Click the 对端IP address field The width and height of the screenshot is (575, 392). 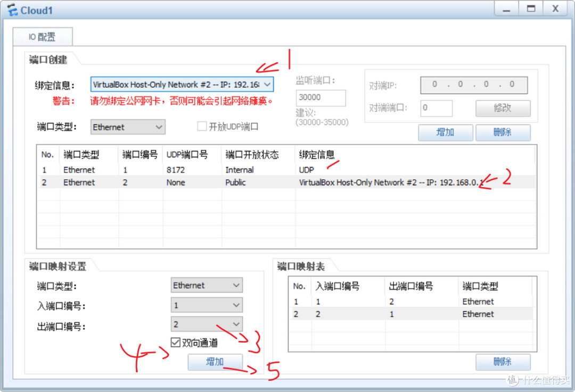pyautogui.click(x=474, y=85)
